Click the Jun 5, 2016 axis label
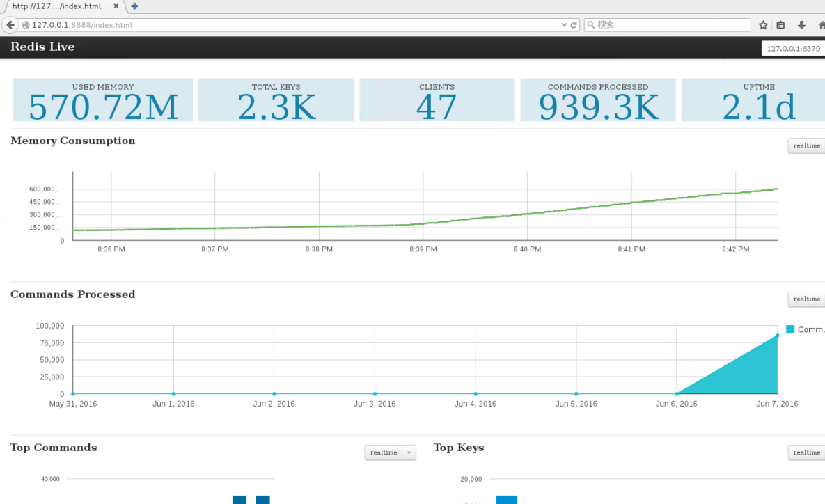 pos(576,404)
